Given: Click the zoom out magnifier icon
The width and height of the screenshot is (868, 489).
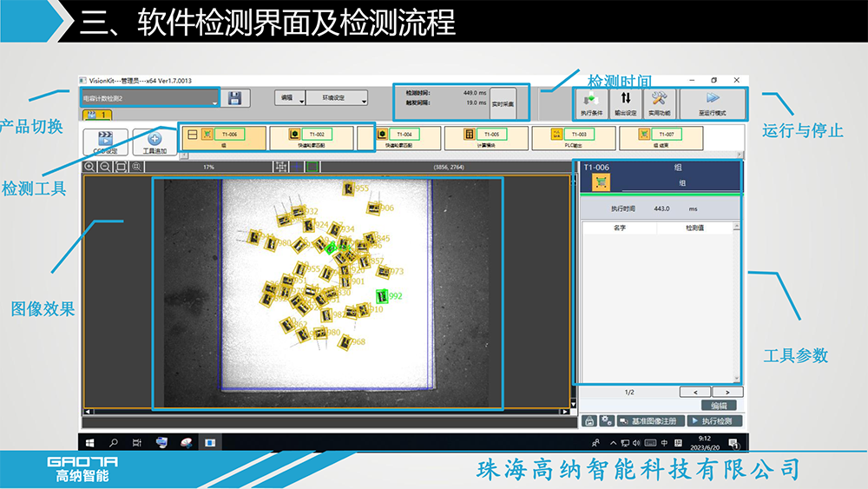Looking at the screenshot, I should point(105,167).
